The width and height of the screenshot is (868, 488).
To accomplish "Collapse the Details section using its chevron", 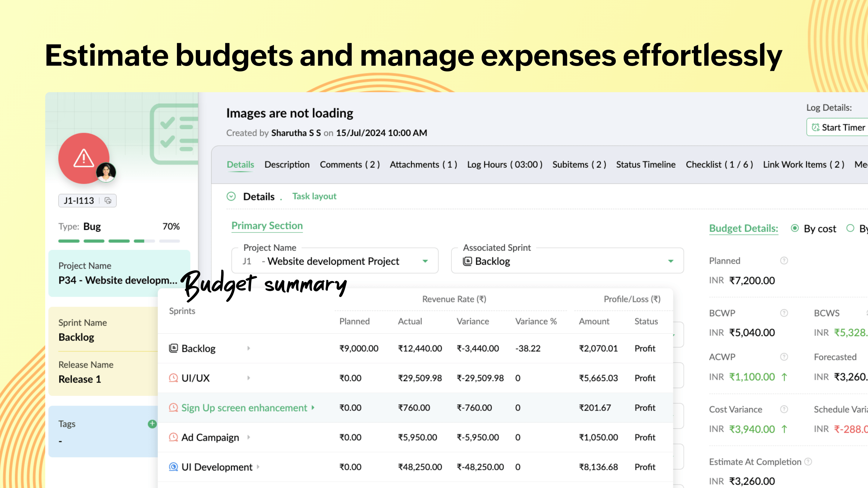I will coord(231,196).
